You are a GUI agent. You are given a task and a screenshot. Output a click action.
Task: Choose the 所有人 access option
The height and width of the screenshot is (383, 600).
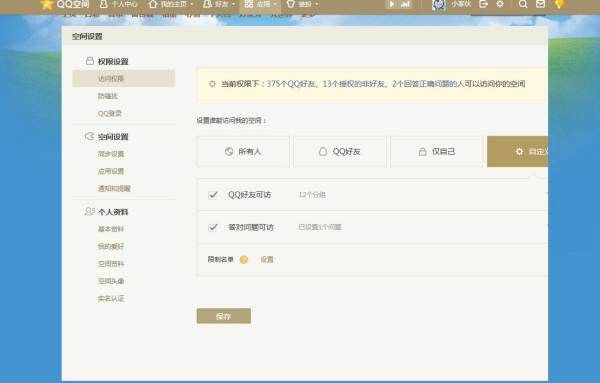point(243,152)
